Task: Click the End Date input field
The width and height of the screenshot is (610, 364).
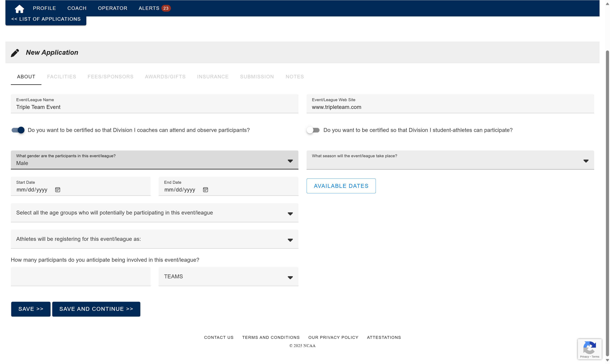Action: click(x=228, y=186)
